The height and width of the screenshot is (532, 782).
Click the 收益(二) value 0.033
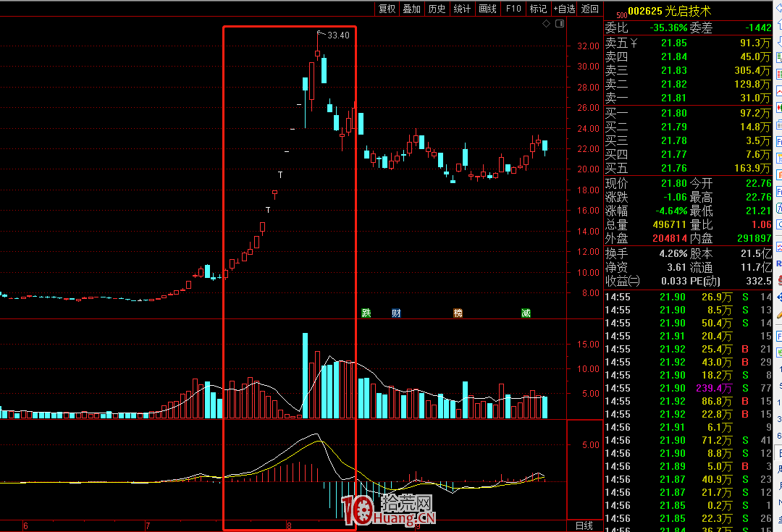click(x=674, y=282)
